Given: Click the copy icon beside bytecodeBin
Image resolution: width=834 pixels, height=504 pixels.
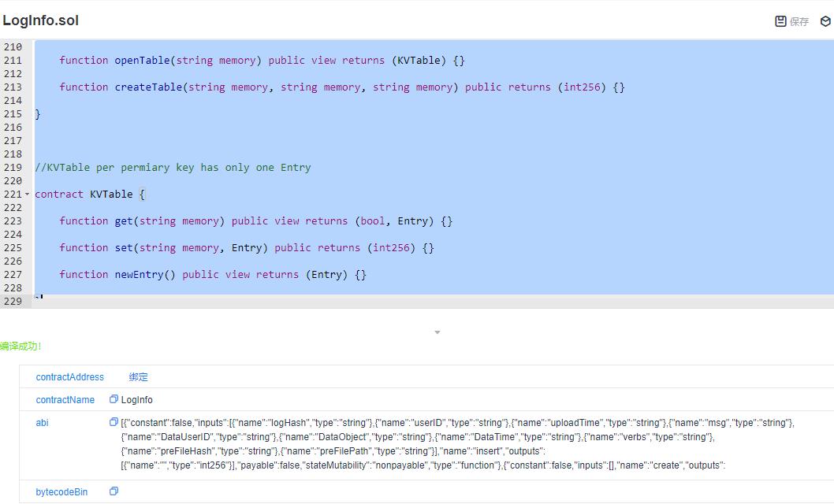Looking at the screenshot, I should point(114,491).
